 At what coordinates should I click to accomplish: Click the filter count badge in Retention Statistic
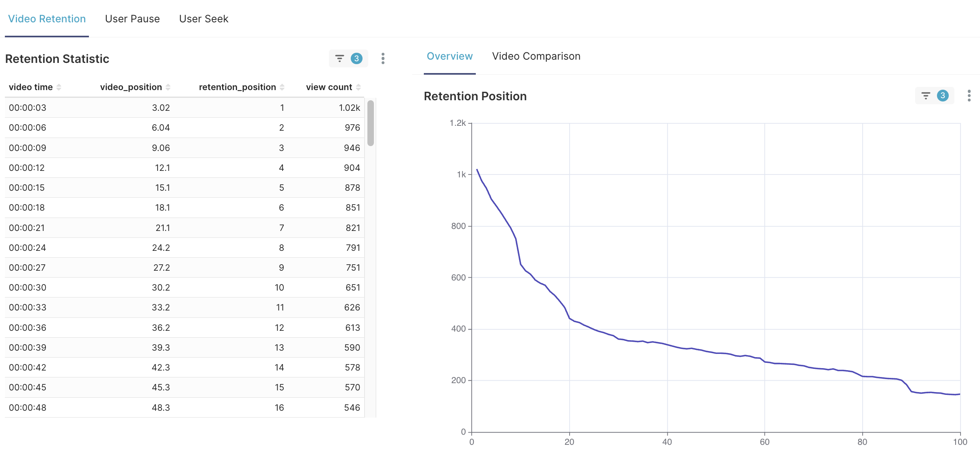pyautogui.click(x=356, y=58)
